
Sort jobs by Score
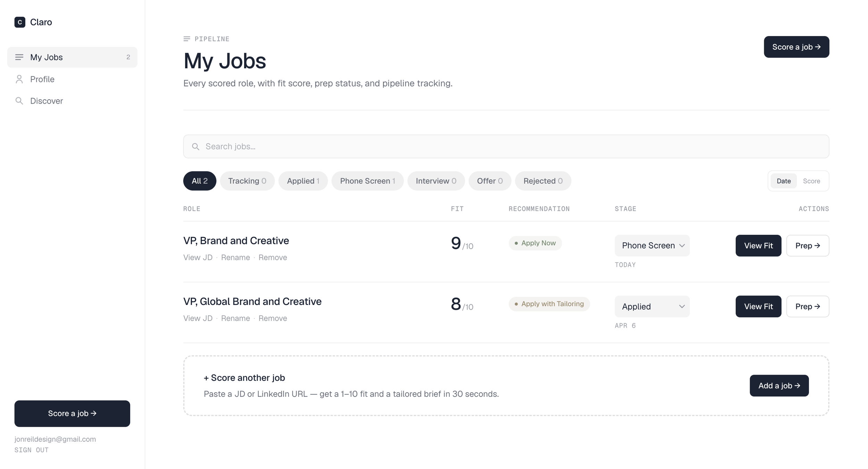[x=811, y=181]
